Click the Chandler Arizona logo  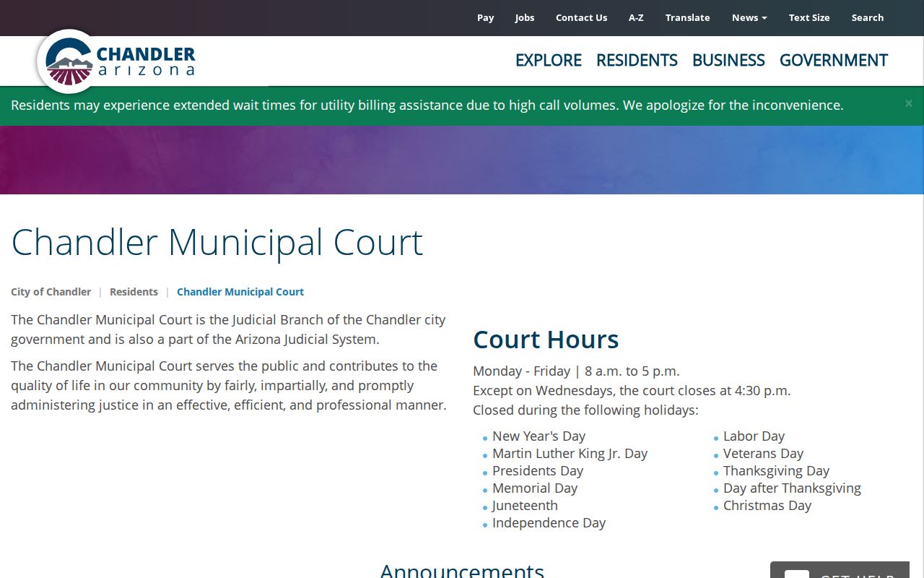(118, 61)
